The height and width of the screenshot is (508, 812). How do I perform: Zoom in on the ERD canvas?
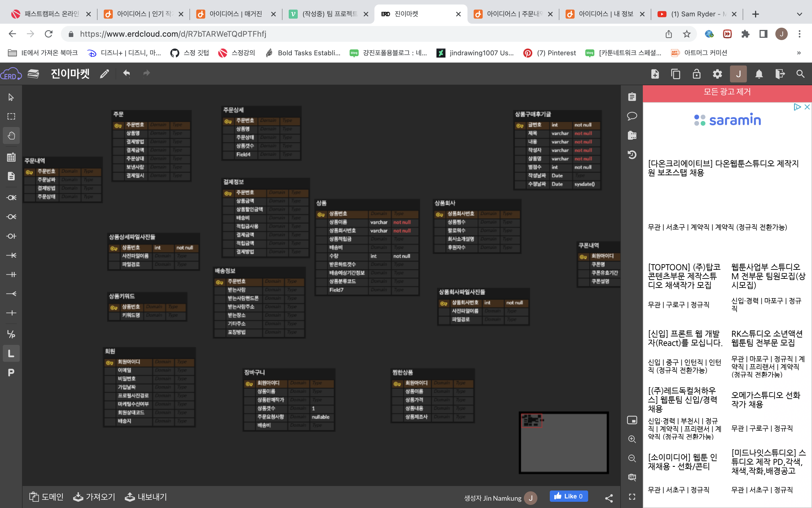click(632, 439)
